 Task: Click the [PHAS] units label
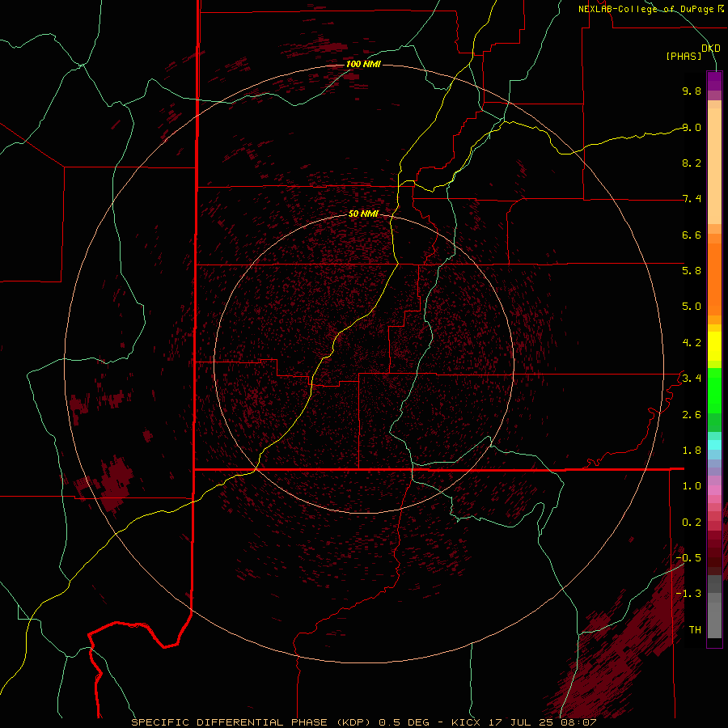(x=684, y=57)
